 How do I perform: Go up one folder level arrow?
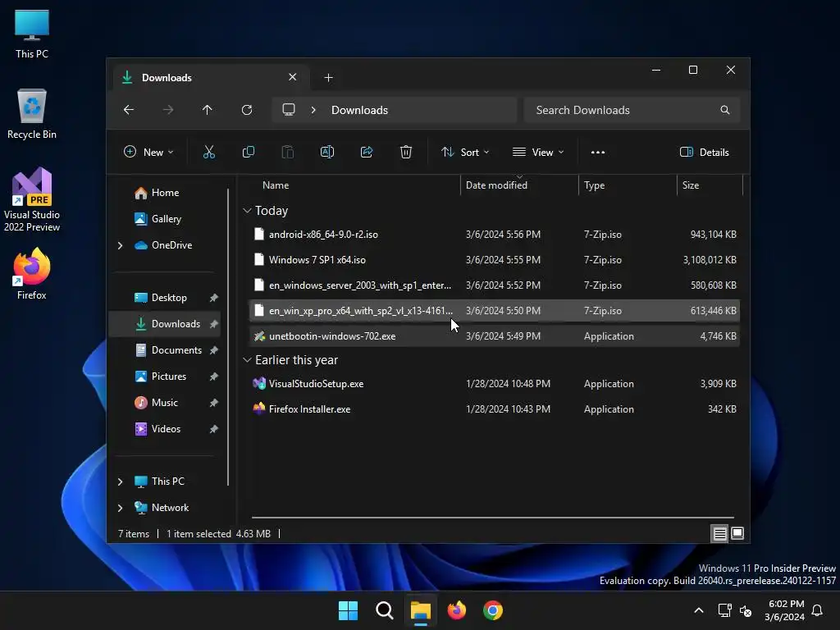(x=208, y=110)
